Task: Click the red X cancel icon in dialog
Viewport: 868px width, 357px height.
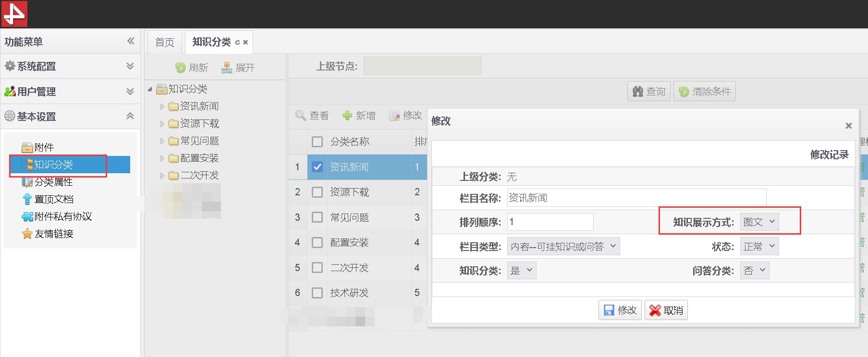Action: point(655,310)
